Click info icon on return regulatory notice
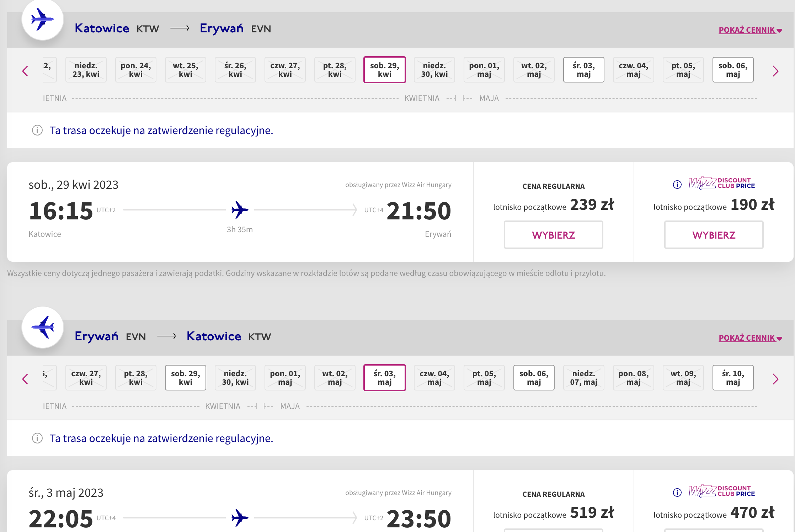 pyautogui.click(x=37, y=438)
